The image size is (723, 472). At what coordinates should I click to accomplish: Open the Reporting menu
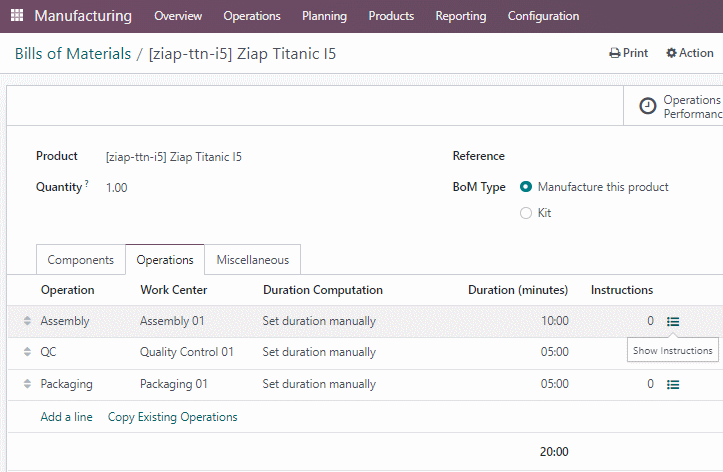tap(461, 16)
